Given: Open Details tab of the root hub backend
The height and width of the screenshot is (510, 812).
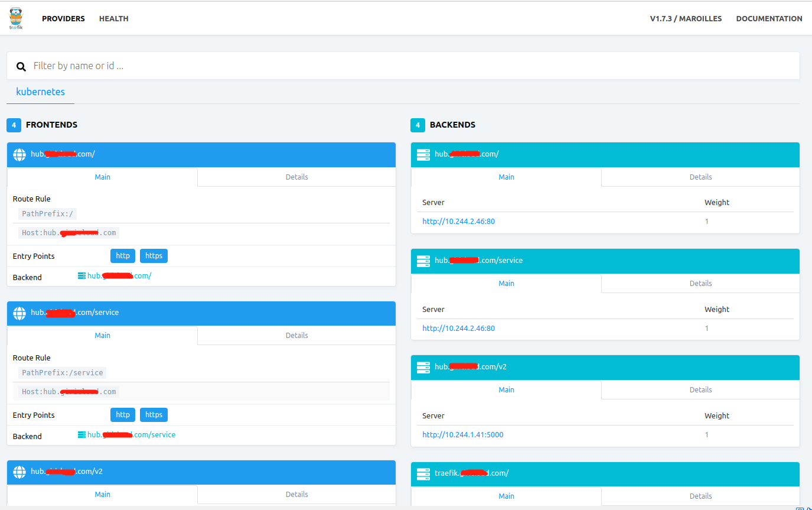Looking at the screenshot, I should click(700, 177).
